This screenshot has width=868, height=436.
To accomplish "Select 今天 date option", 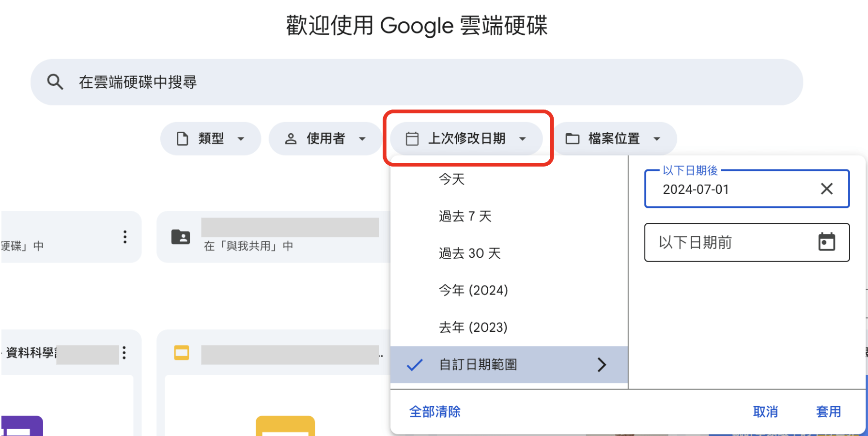I will [509, 179].
